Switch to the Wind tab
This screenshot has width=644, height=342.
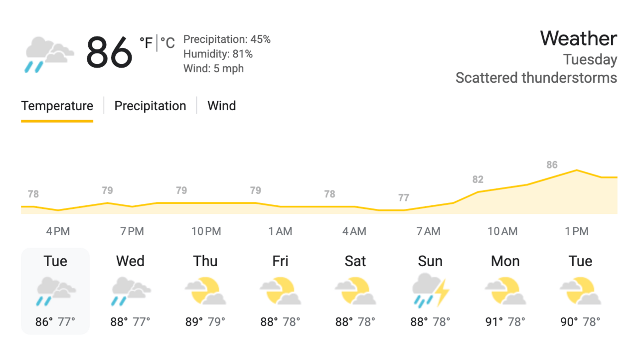(x=222, y=106)
